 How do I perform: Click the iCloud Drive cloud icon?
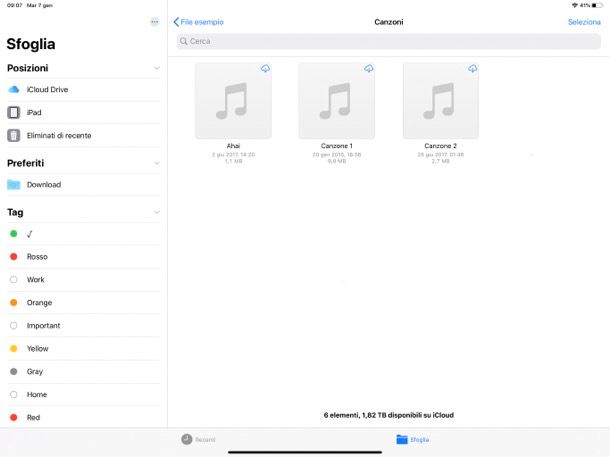[14, 89]
